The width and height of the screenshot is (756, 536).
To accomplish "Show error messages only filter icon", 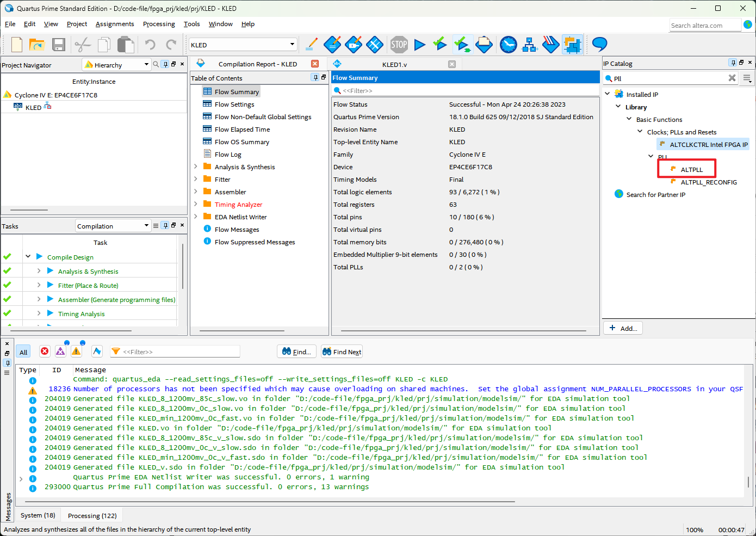I will coord(45,352).
